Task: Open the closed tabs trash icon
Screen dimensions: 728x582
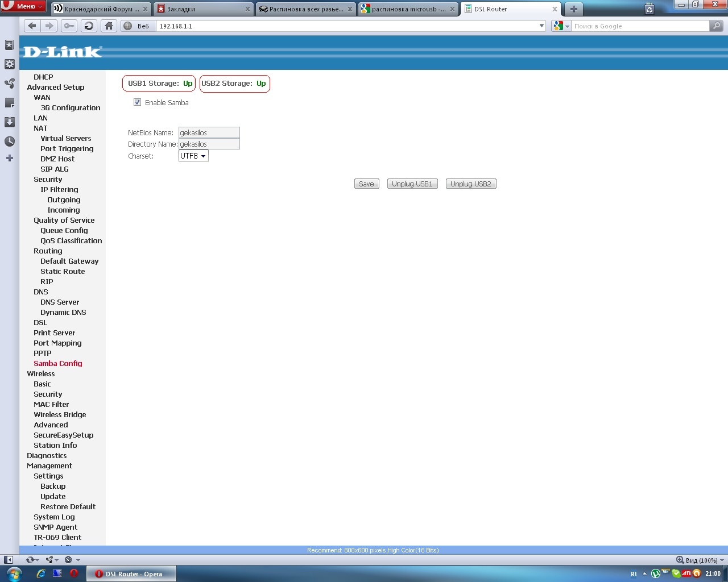Action: coord(650,9)
